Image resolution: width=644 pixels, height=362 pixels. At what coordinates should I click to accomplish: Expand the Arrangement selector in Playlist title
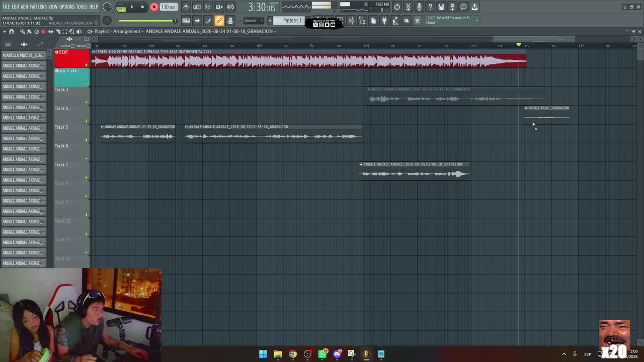coord(143,32)
